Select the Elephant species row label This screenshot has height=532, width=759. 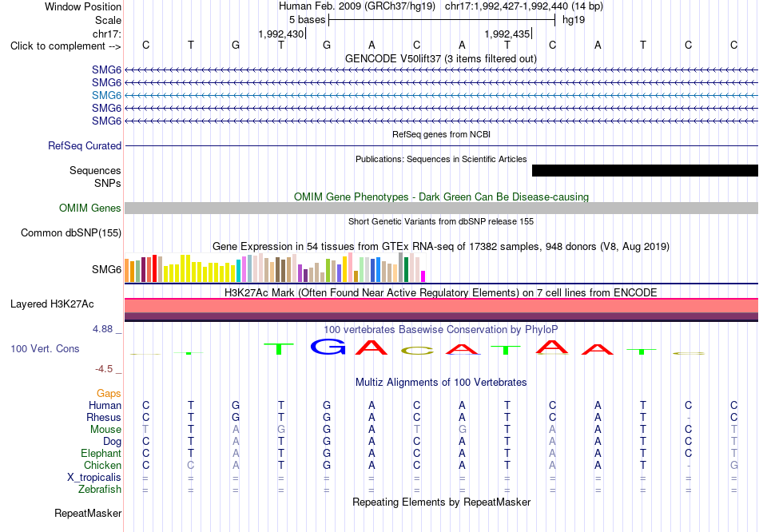(101, 454)
